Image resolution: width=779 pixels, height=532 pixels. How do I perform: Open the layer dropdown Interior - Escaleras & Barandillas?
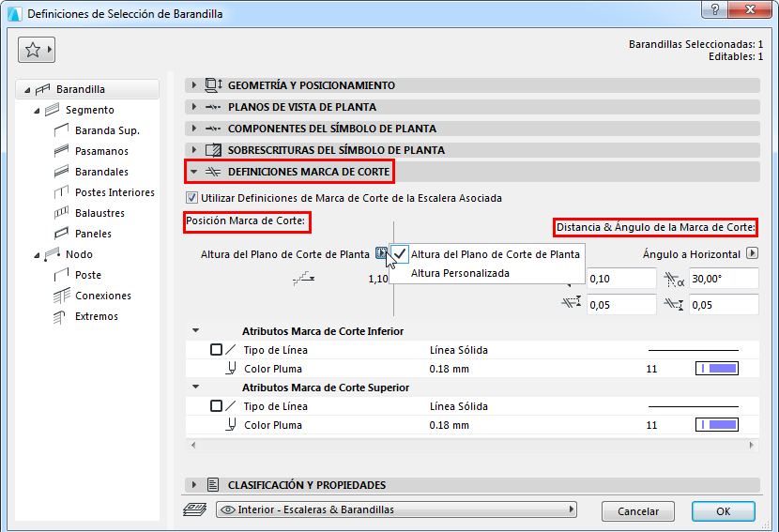[396, 509]
